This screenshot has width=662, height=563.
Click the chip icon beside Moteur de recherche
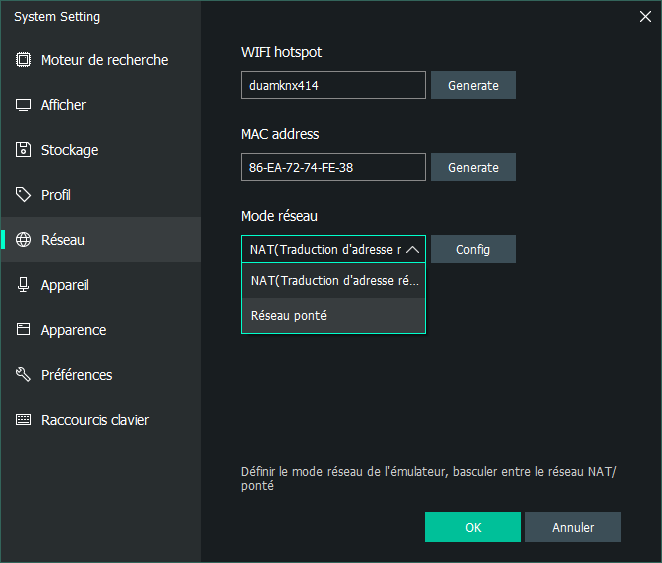tap(23, 60)
